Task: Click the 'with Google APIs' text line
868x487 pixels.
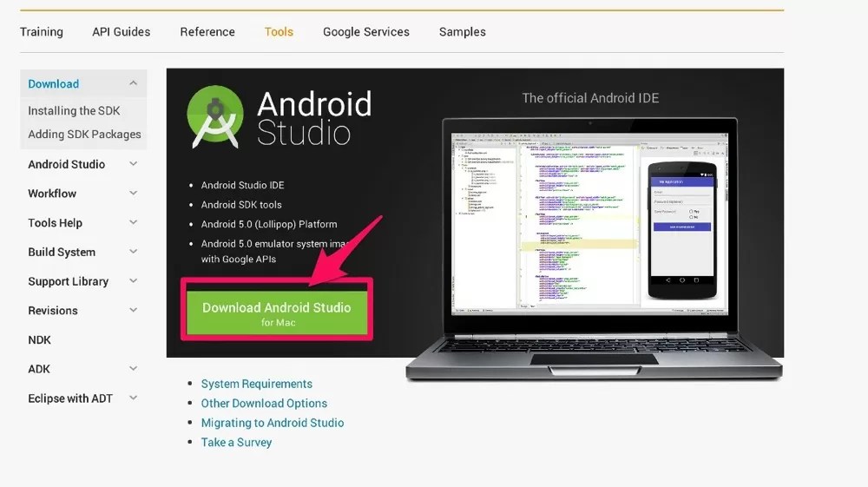Action: 239,259
